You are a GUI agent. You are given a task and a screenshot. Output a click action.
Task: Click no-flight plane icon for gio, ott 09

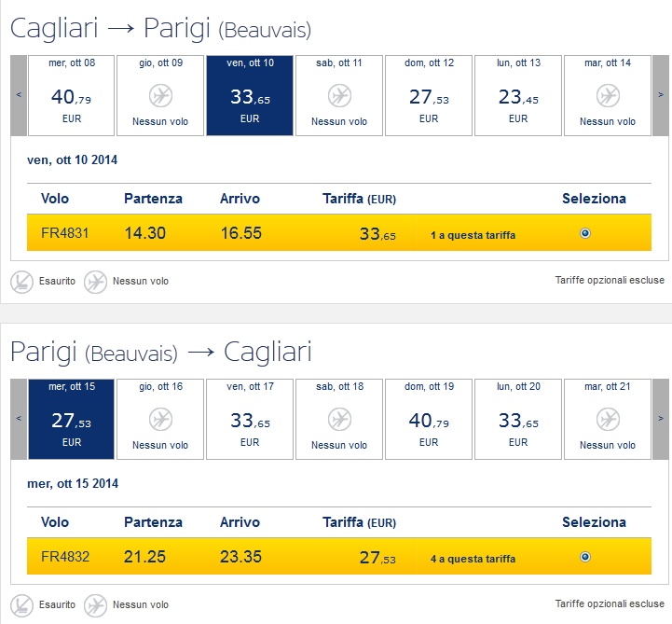[160, 95]
